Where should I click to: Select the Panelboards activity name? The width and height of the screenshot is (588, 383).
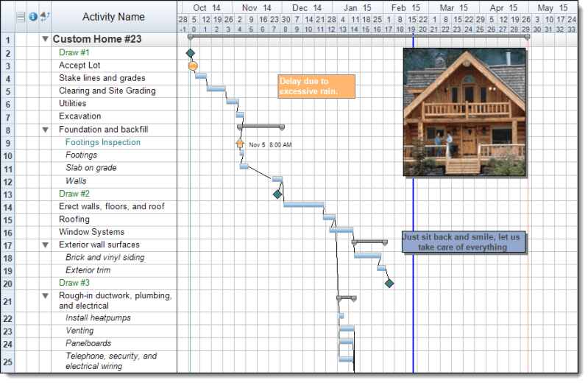coord(88,343)
